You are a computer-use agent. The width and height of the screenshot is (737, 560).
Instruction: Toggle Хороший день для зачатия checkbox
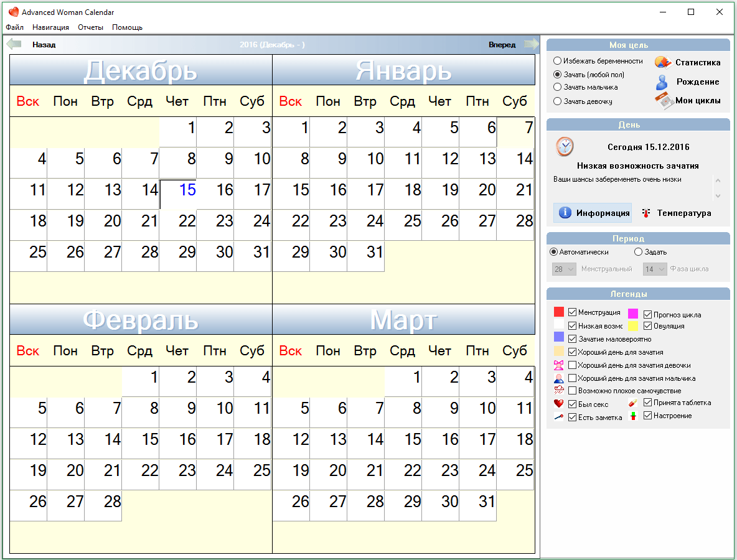coord(573,352)
